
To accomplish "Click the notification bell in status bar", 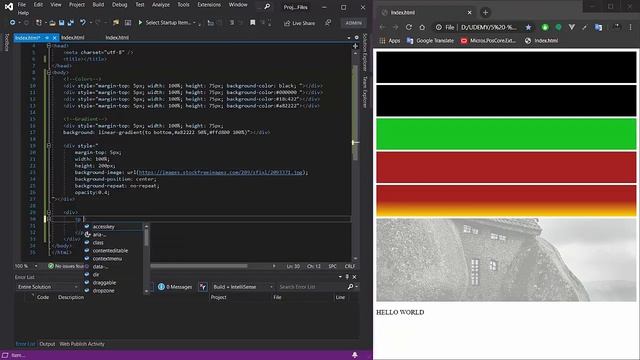I will (355, 356).
